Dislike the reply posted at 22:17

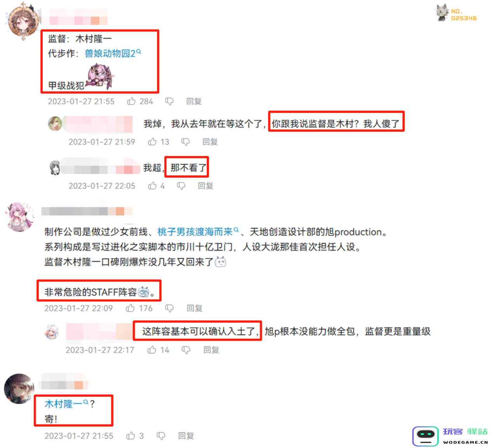(186, 350)
